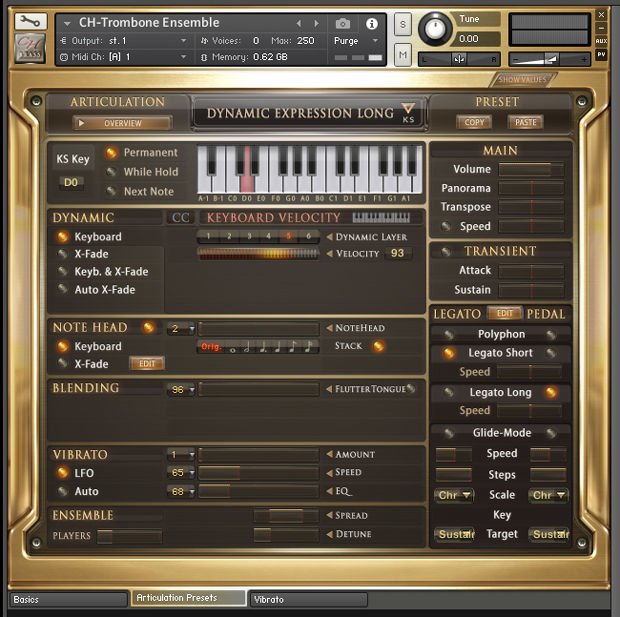Viewport: 620px width, 617px height.
Task: Open the articulation OVERVIEW button
Action: [122, 123]
